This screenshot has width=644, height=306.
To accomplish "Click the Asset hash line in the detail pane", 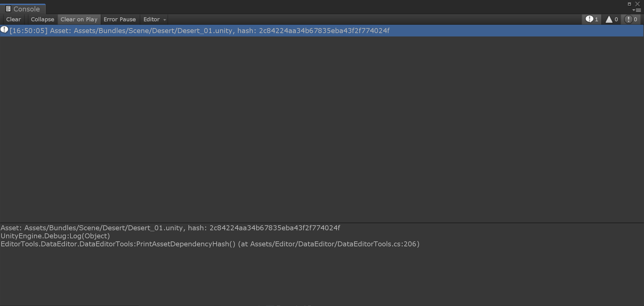I will click(170, 228).
